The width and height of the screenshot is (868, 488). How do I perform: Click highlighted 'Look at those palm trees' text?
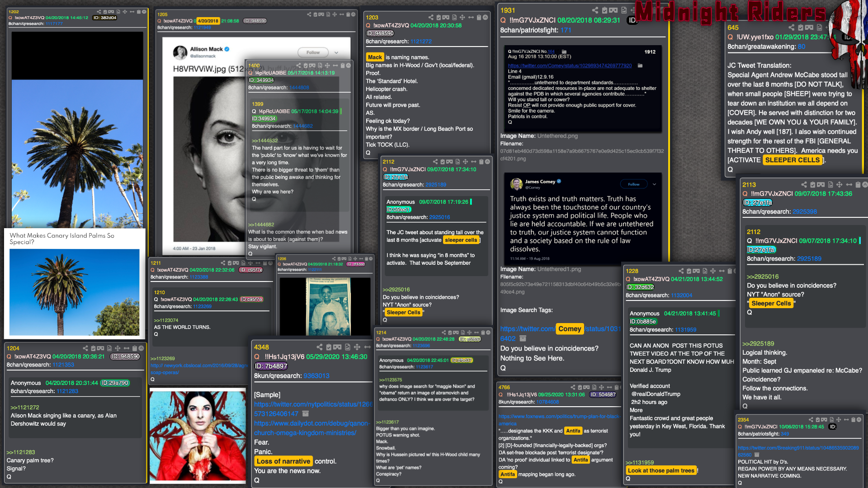661,470
